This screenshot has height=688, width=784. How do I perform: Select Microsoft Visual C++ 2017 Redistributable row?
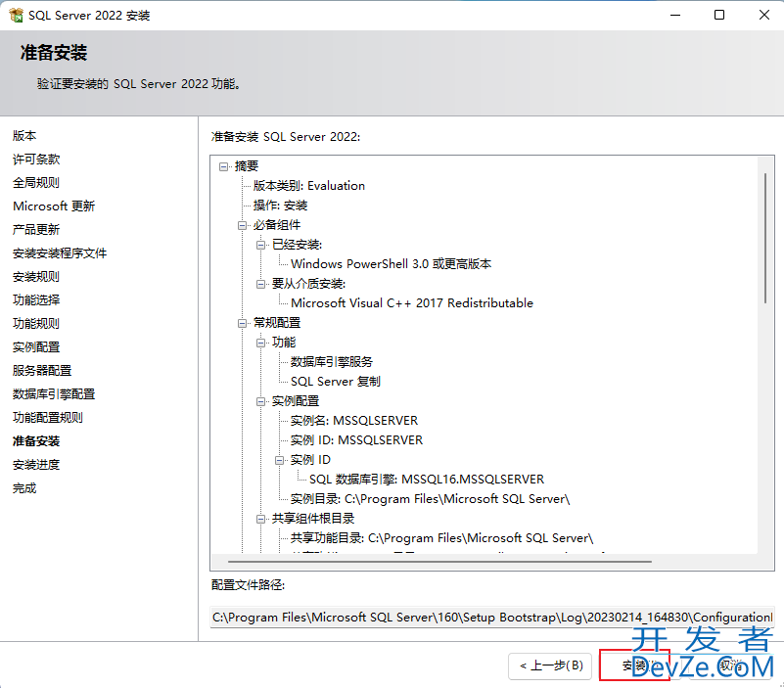[x=412, y=303]
